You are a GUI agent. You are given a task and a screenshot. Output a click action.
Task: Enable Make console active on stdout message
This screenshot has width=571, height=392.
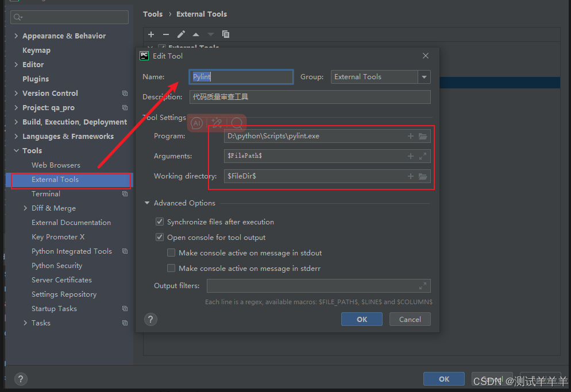point(171,253)
